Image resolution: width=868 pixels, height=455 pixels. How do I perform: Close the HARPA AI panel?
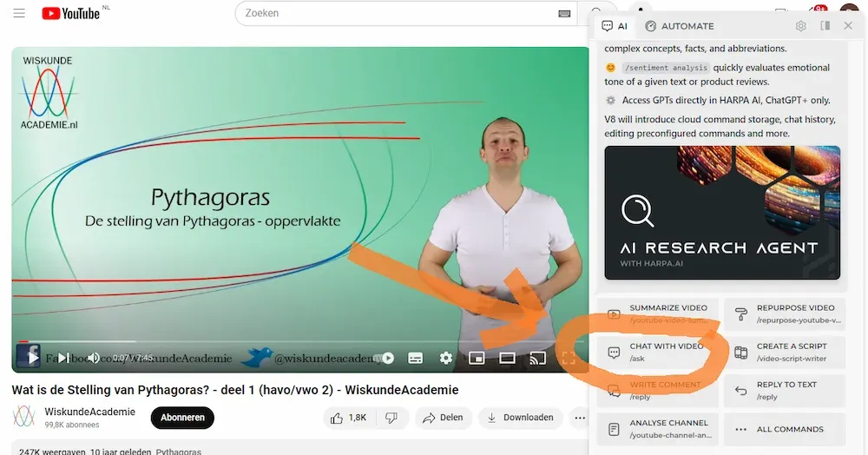pyautogui.click(x=848, y=26)
